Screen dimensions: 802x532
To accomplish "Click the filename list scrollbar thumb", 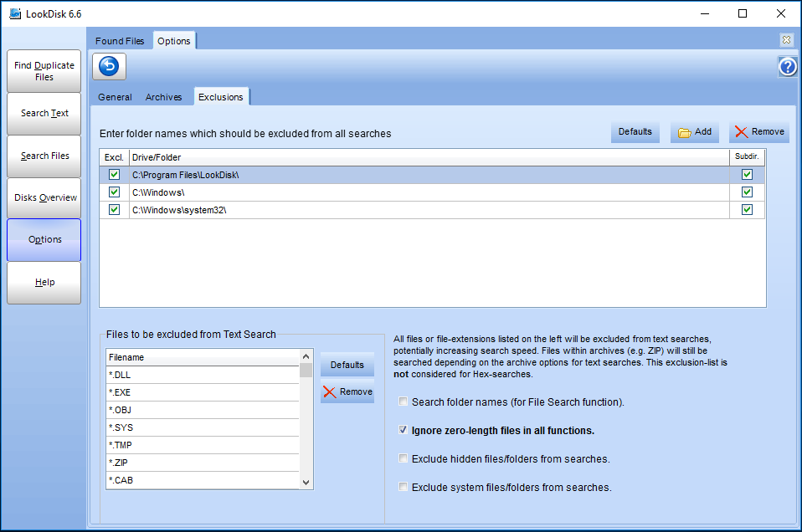I will (x=306, y=370).
